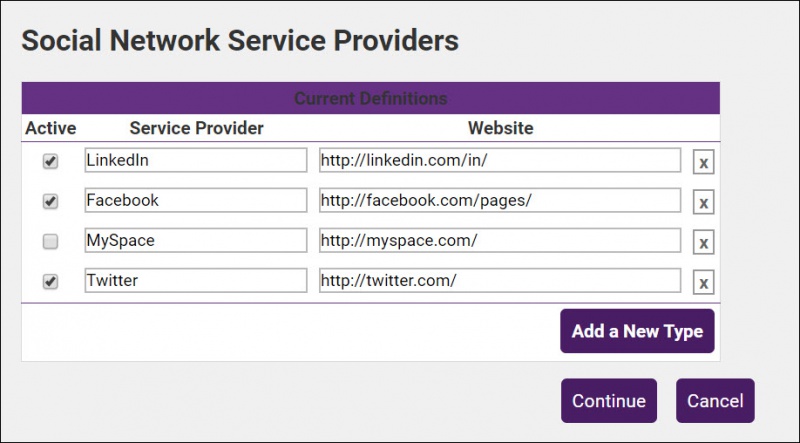Click the facebook.com/pages/ website field

500,200
